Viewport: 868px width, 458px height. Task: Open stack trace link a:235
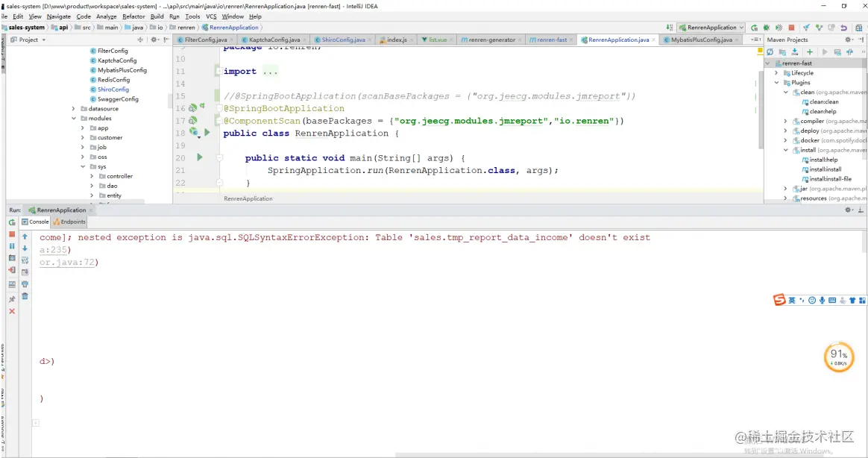tap(53, 250)
